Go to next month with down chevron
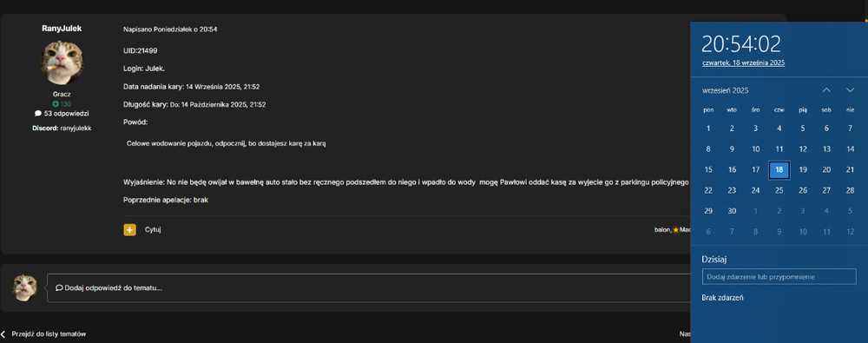This screenshot has height=343, width=868. click(x=851, y=89)
